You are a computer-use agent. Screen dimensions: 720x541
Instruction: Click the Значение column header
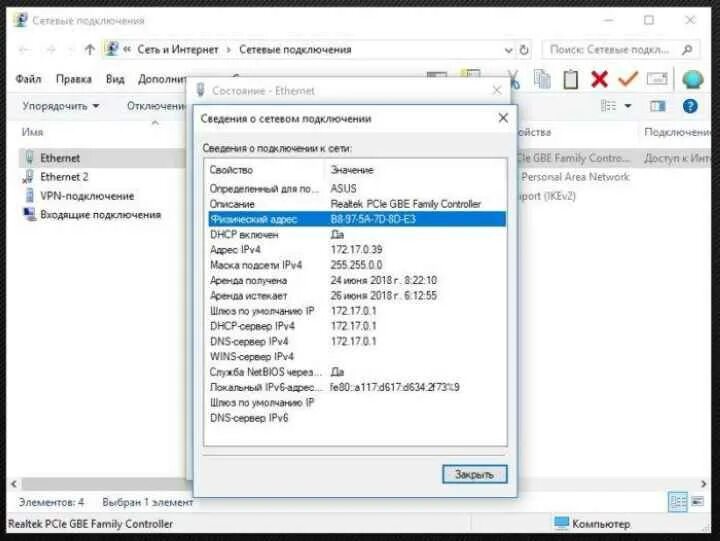click(352, 170)
